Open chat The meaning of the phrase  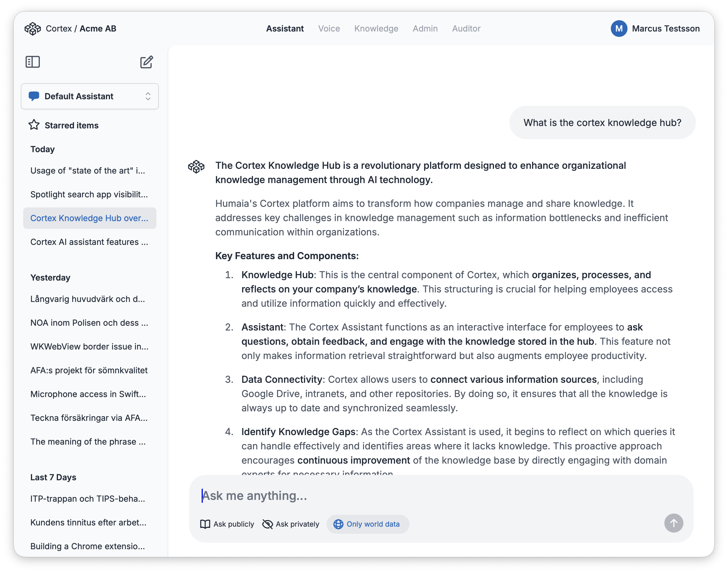90,442
